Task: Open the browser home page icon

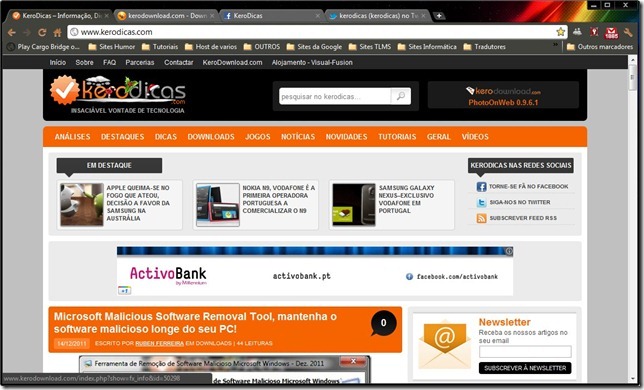Action: [58, 32]
